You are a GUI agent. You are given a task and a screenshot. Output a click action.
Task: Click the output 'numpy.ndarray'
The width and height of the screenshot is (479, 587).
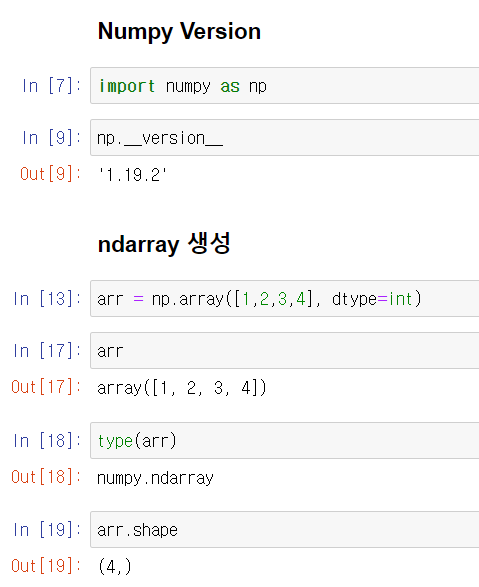coord(155,478)
